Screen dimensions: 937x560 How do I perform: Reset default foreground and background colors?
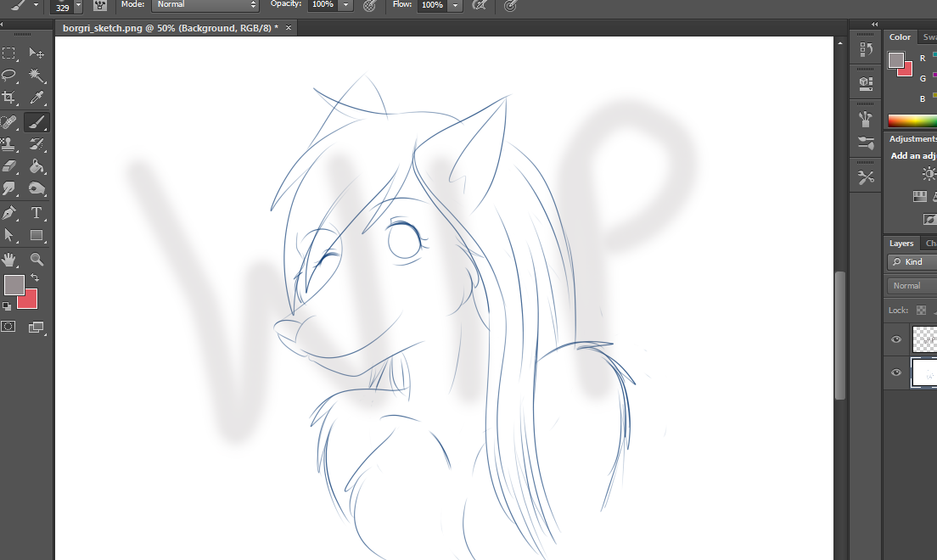click(7, 306)
